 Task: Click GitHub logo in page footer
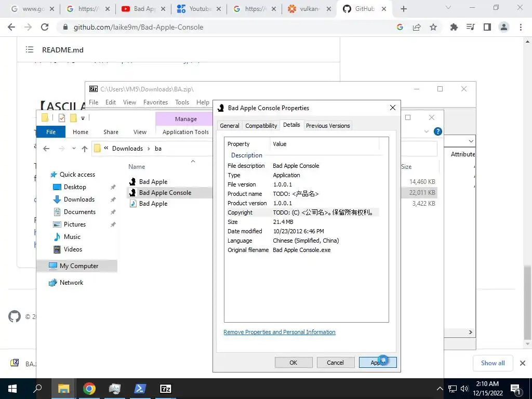point(15,316)
